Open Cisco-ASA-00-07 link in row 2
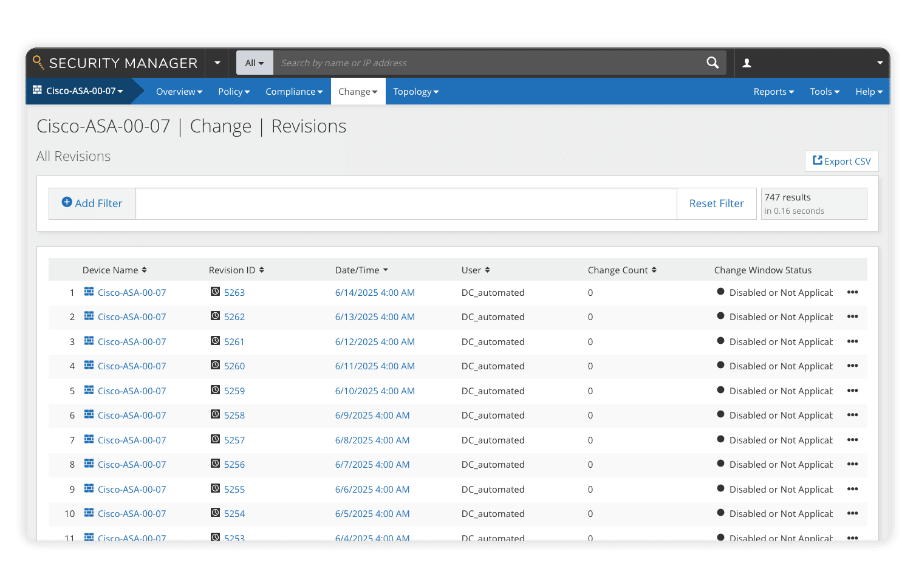The height and width of the screenshot is (588, 916). tap(132, 317)
